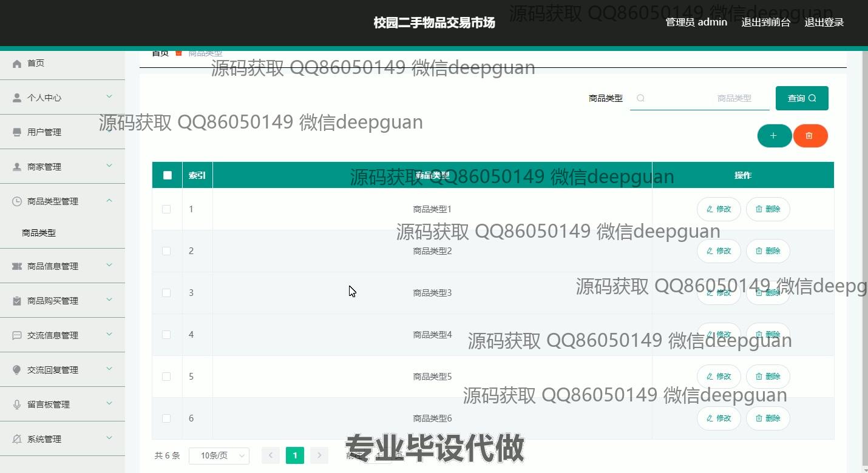Viewport: 868px width, 473px height.
Task: Click 修改 button for 商品类型2
Action: (x=719, y=251)
